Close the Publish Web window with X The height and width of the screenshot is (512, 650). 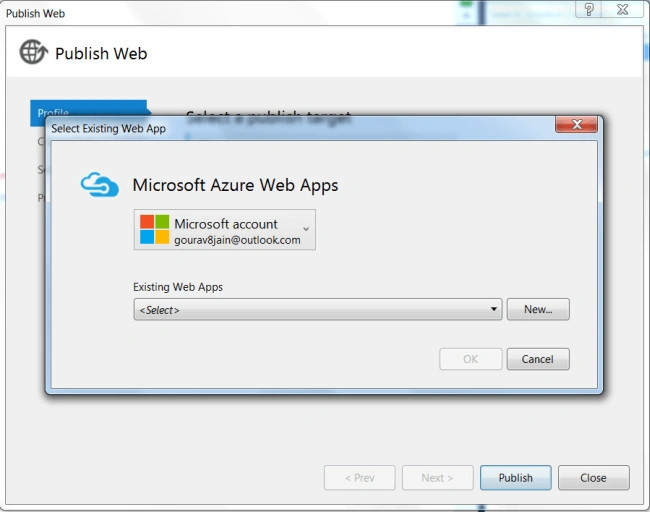click(623, 9)
